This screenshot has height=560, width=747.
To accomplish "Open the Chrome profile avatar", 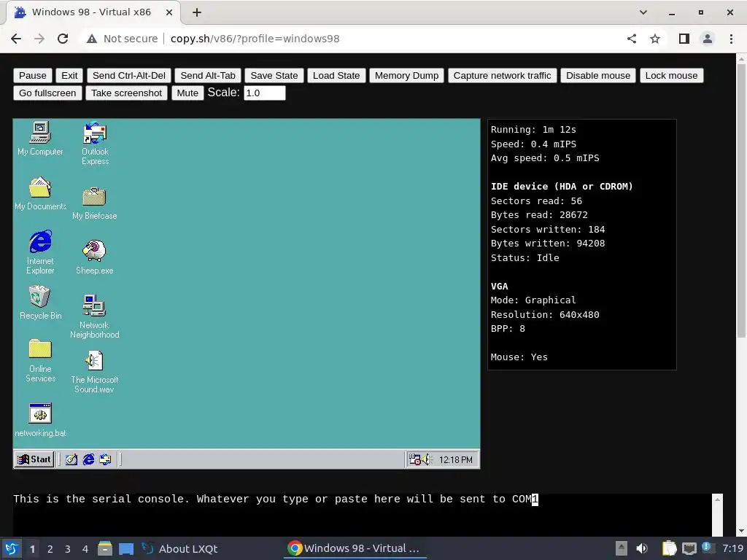I will pyautogui.click(x=708, y=39).
